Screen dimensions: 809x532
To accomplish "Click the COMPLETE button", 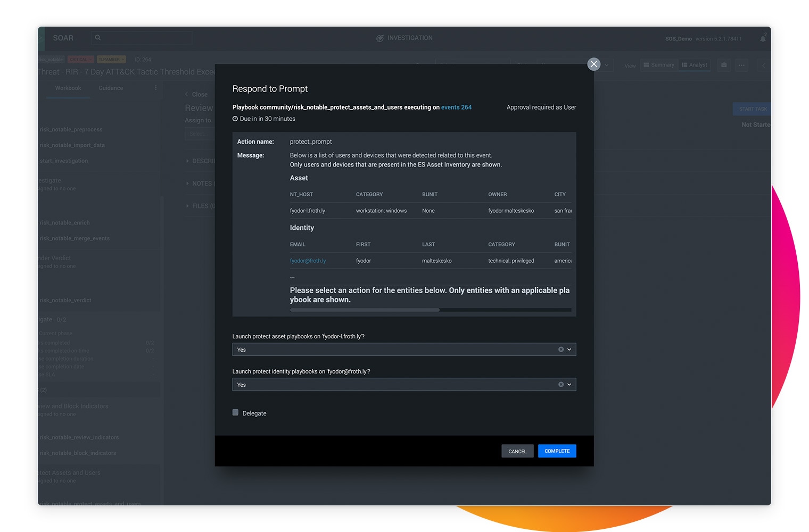I will (x=557, y=451).
